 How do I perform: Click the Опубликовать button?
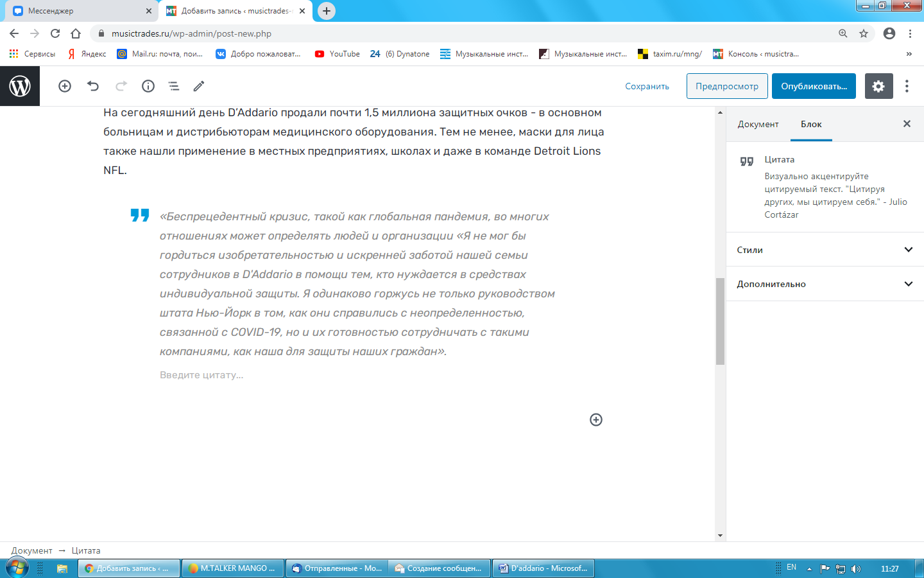coord(814,86)
